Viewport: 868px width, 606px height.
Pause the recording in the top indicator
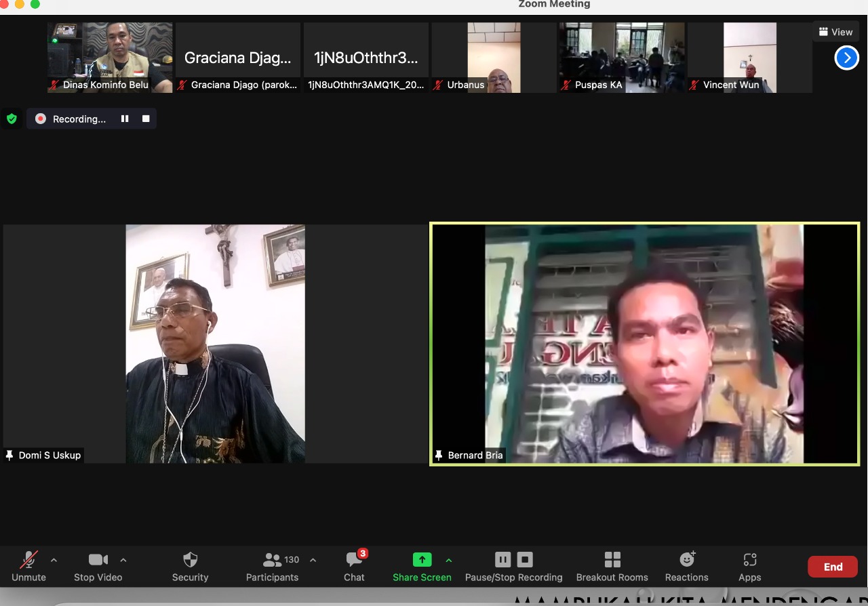coord(125,119)
